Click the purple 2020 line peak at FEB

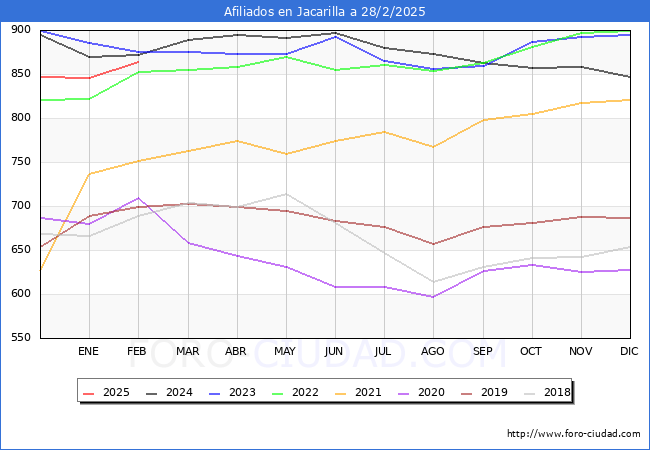138,198
